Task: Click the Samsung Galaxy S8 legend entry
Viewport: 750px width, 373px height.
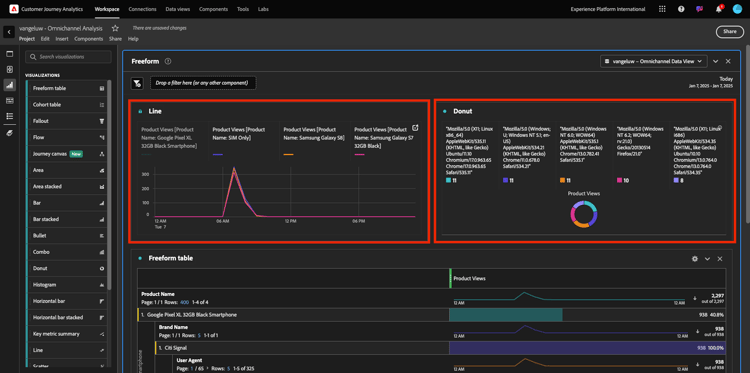Action: point(314,142)
